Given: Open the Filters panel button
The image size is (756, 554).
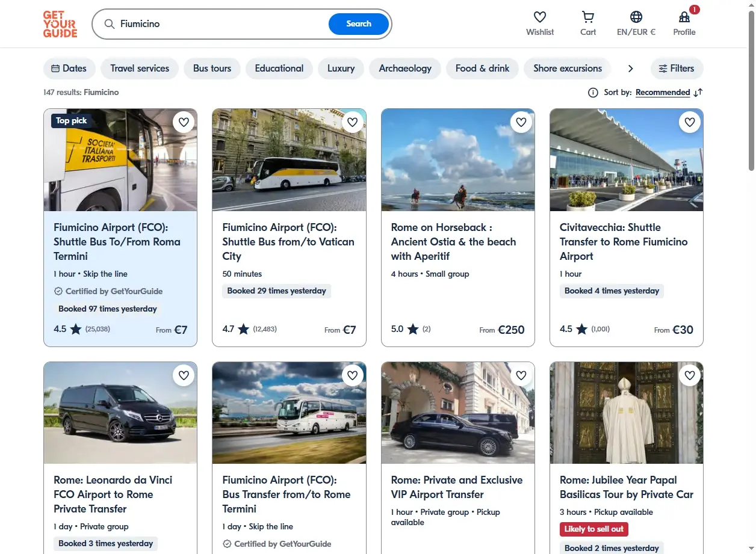Looking at the screenshot, I should 677,69.
